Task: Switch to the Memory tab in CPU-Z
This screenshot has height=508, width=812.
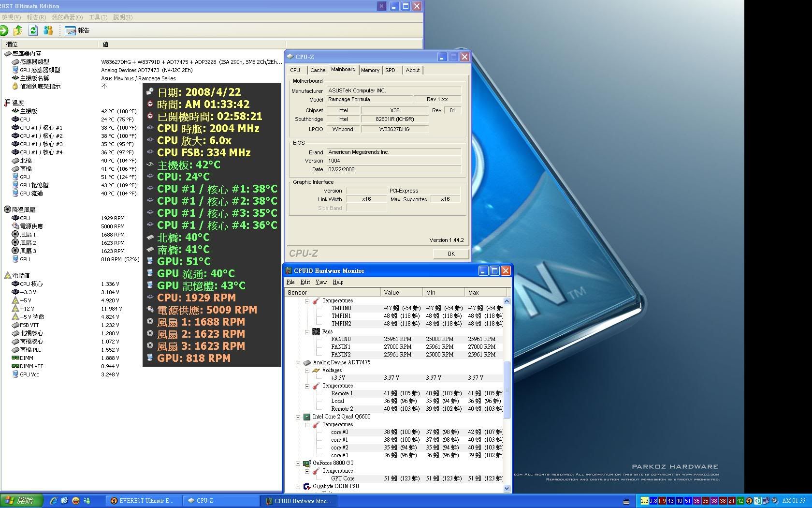Action: tap(370, 71)
